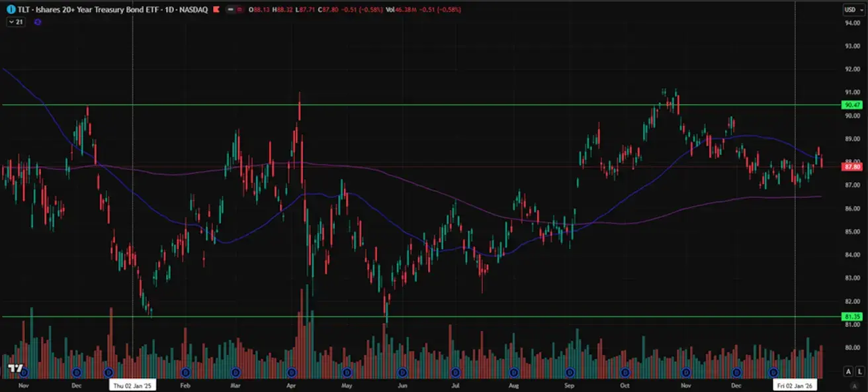This screenshot has width=868, height=392.
Task: Click the TradingView logo in the chart corner
Action: pyautogui.click(x=16, y=368)
